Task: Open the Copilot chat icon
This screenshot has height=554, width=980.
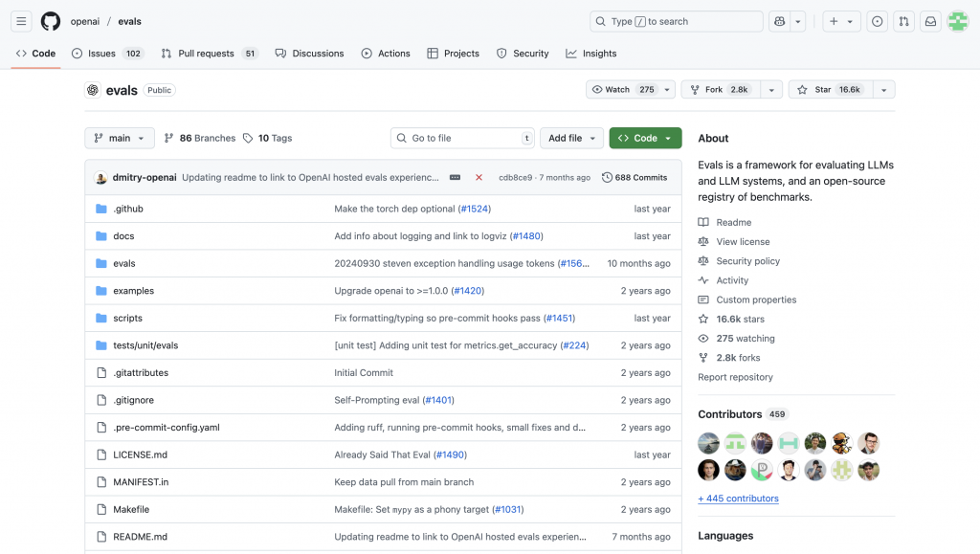Action: pos(779,21)
